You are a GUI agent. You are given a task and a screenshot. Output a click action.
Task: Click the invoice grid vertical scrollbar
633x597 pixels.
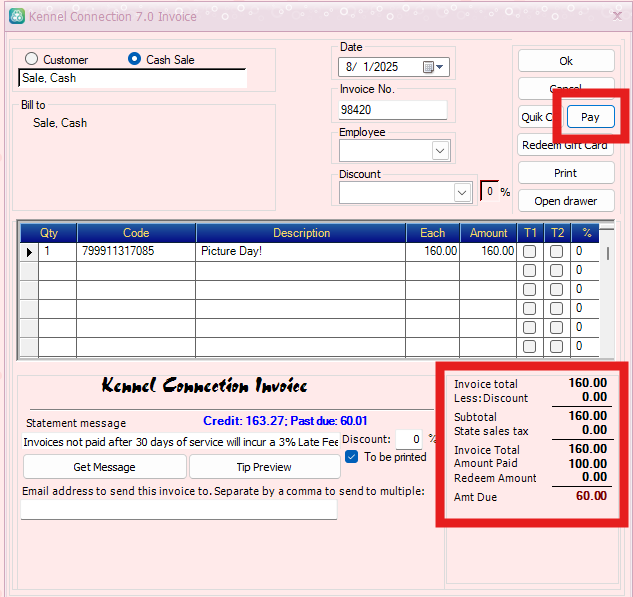pos(607,293)
